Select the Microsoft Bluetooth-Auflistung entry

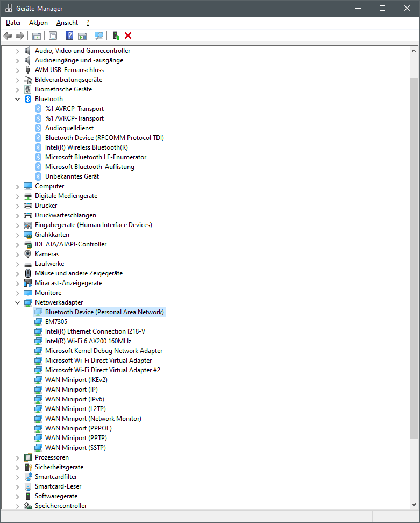[90, 167]
